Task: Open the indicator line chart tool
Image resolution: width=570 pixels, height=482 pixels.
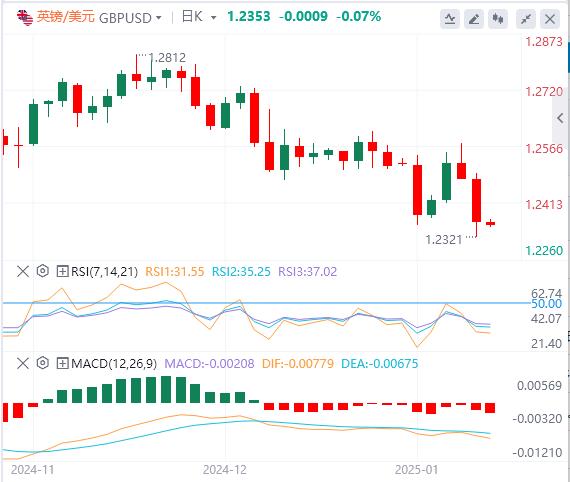Action: coord(450,19)
